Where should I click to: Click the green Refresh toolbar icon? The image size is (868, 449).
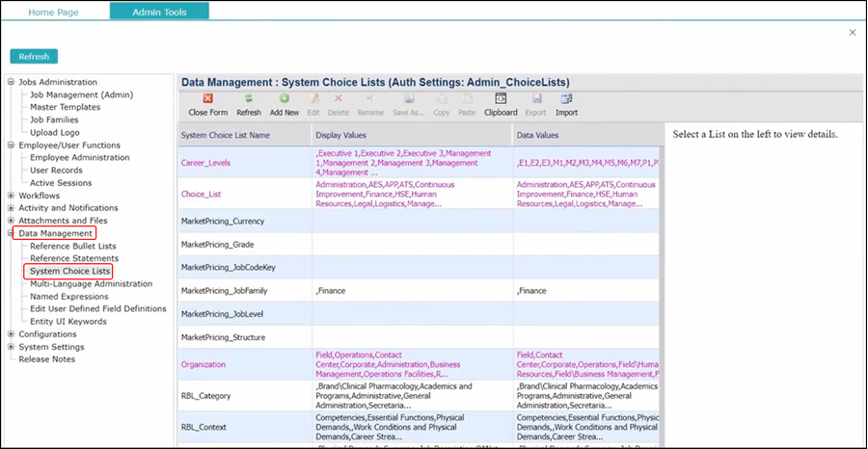pyautogui.click(x=249, y=99)
